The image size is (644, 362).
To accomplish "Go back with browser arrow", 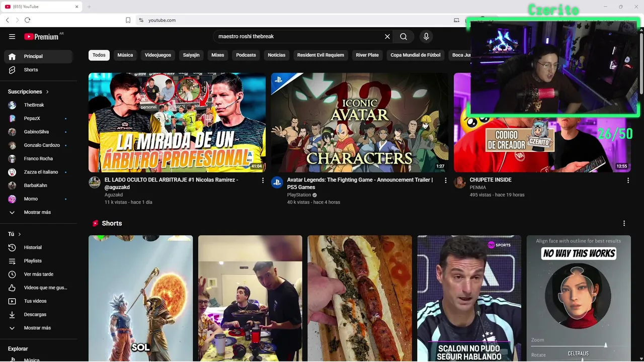I will [7, 20].
